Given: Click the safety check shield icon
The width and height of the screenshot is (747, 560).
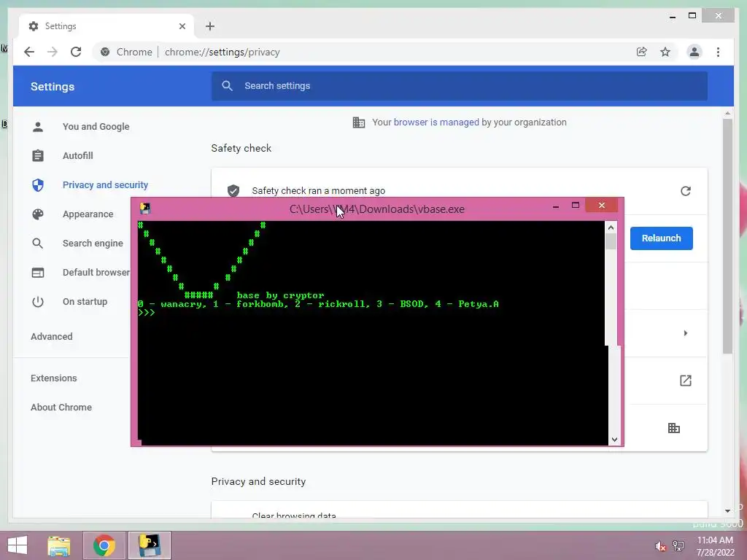Looking at the screenshot, I should (233, 190).
